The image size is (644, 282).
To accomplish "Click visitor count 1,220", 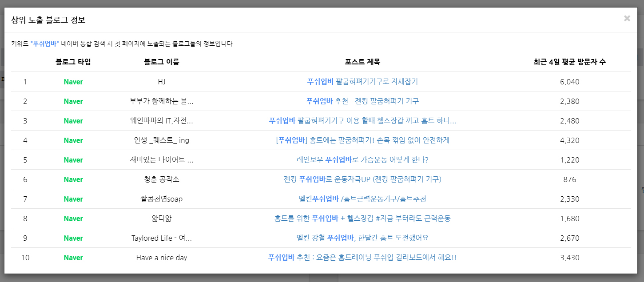I will tap(570, 160).
